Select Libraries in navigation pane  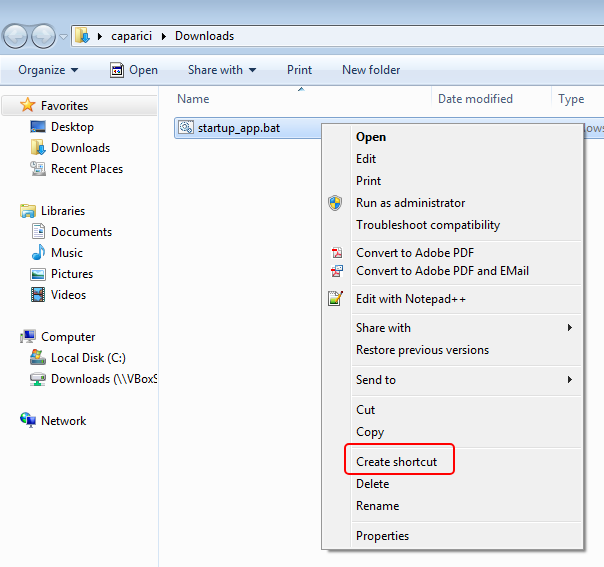pos(63,211)
